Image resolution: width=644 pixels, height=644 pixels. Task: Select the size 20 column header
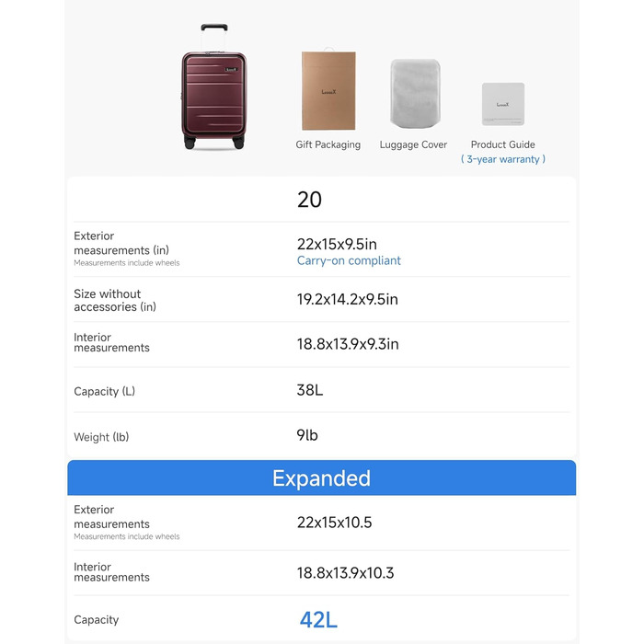[309, 200]
